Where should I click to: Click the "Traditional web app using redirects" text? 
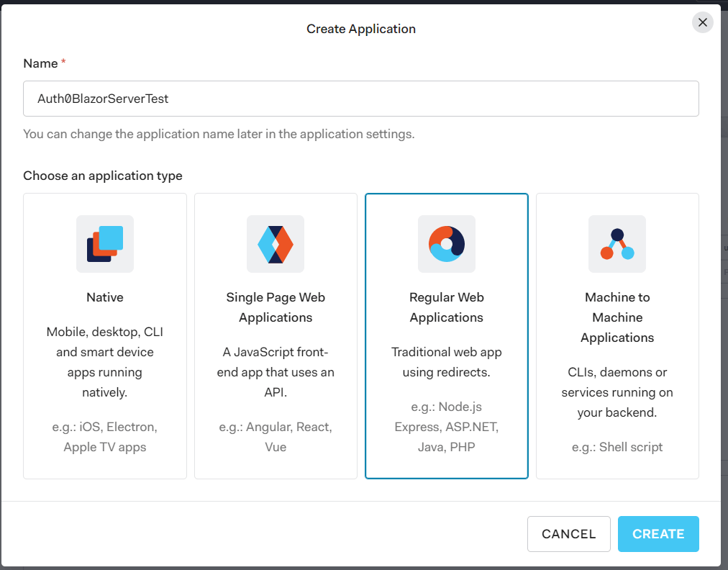447,362
